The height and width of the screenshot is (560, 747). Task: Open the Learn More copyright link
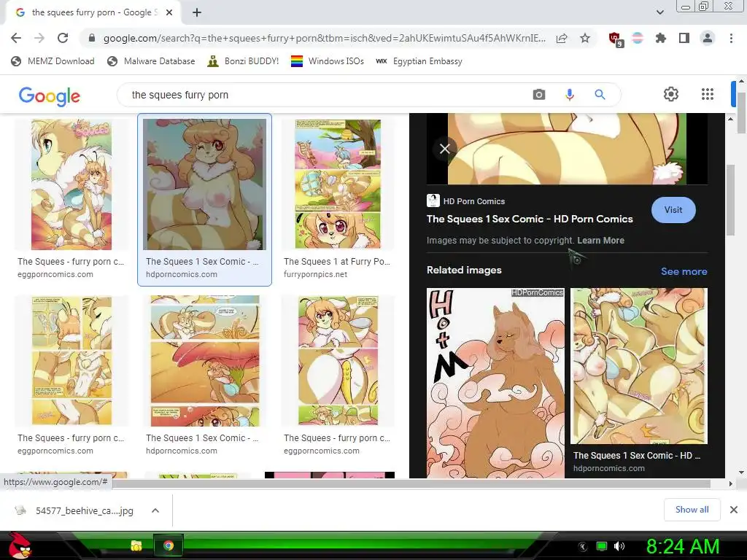(x=601, y=241)
